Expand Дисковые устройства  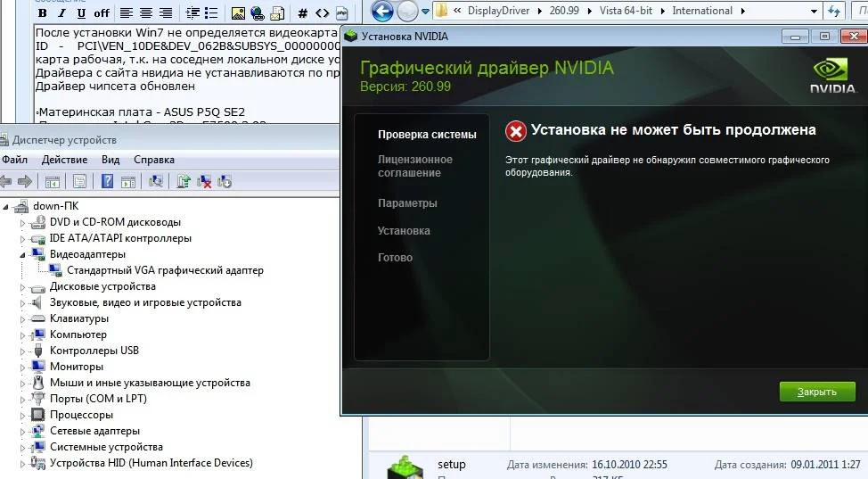22,287
